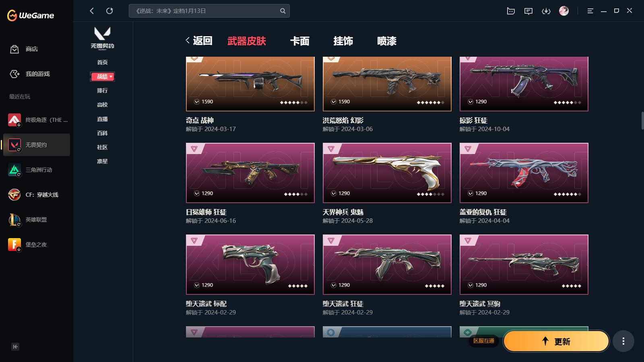The width and height of the screenshot is (644, 362).
Task: Click the orange 更新 button
Action: (x=556, y=341)
